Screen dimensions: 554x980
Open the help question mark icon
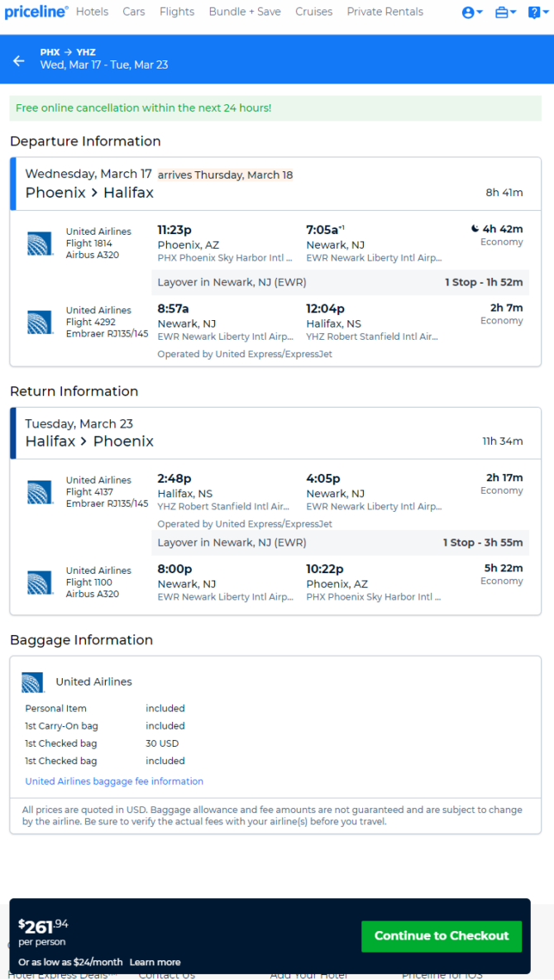(x=533, y=12)
